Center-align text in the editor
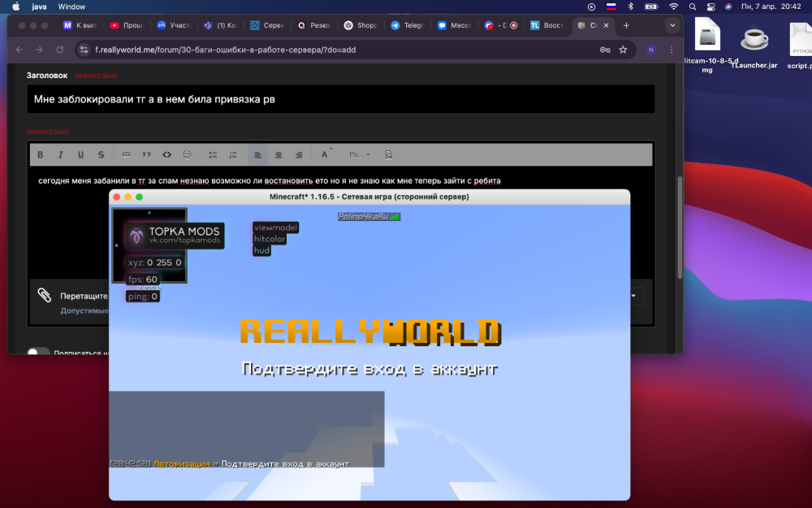Viewport: 812px width, 508px height. point(278,154)
